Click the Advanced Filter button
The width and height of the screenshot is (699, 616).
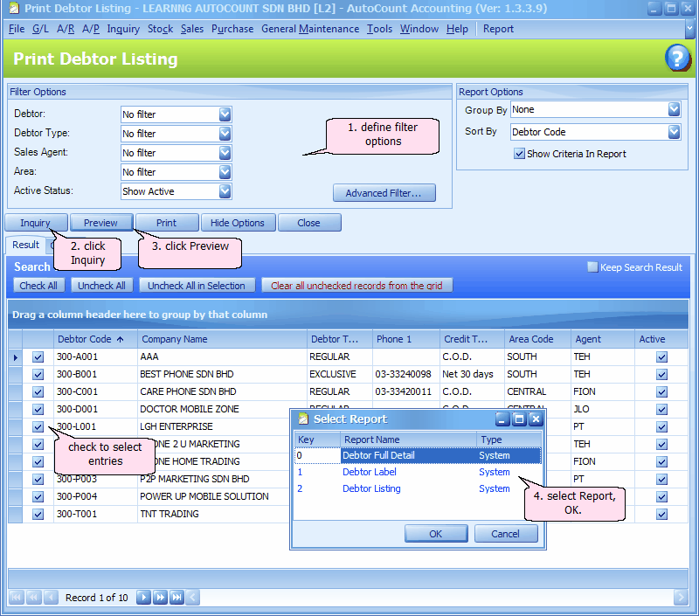coord(384,193)
